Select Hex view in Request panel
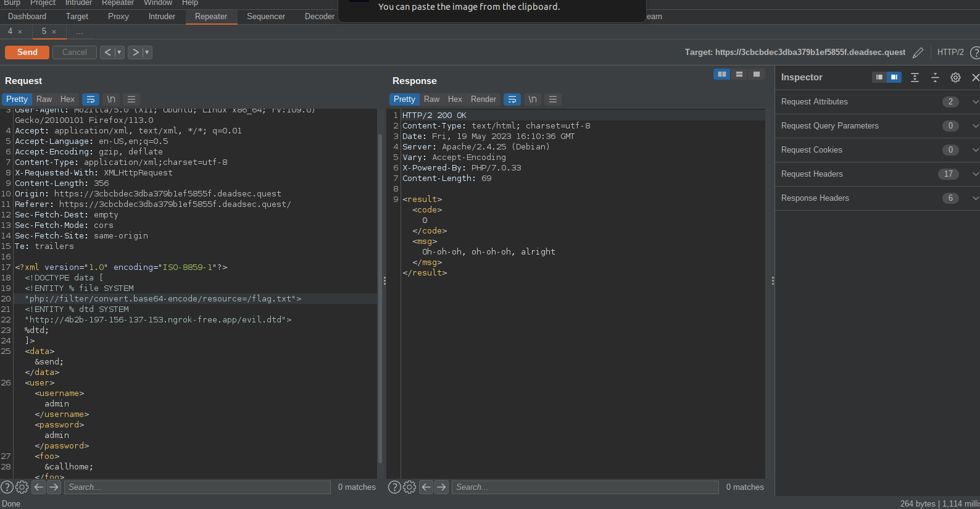The image size is (980, 509). coord(67,99)
